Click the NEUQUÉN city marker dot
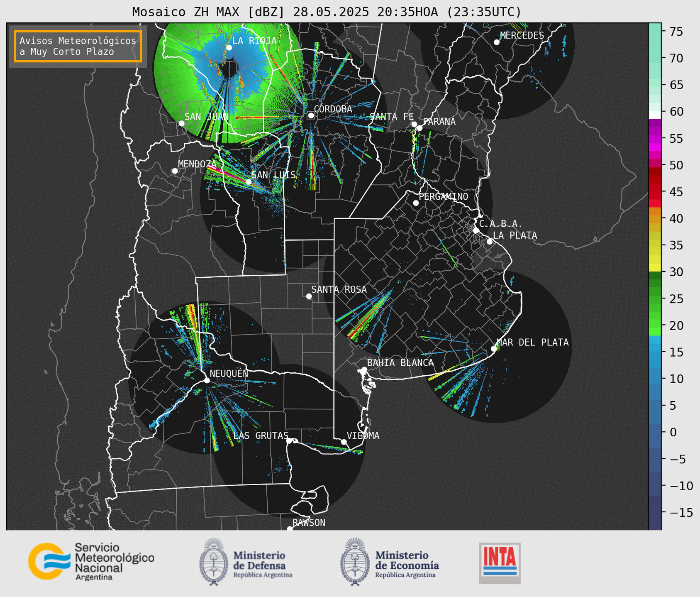 pyautogui.click(x=207, y=380)
